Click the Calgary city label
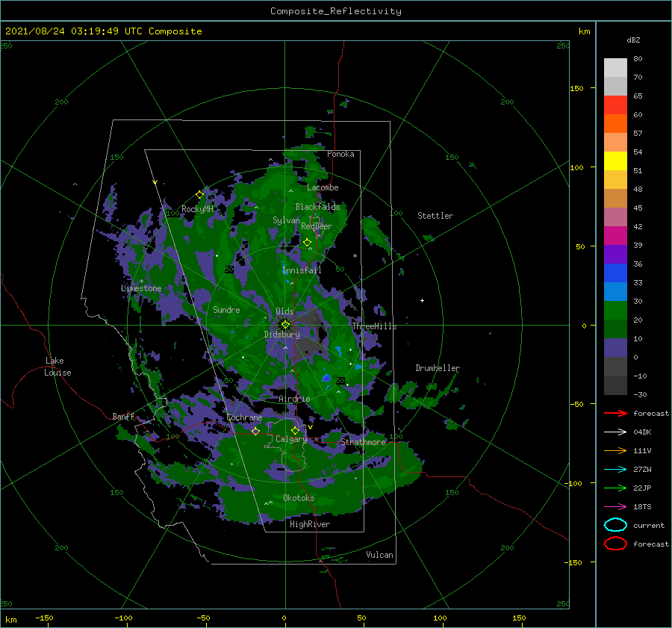Screen dimensions: 672x628 pos(291,439)
